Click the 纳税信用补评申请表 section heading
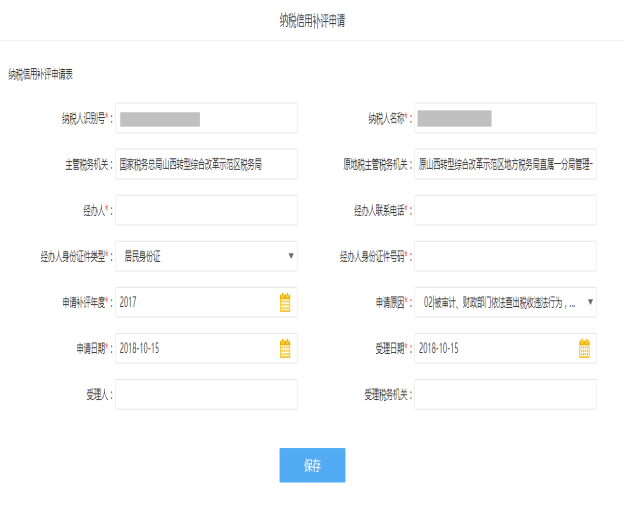Viewport: 625px width, 519px height. click(x=41, y=74)
